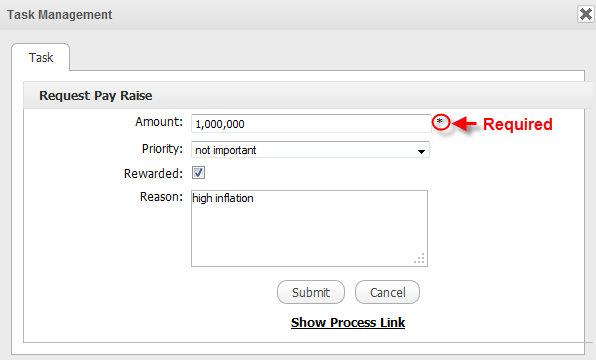This screenshot has width=596, height=360.
Task: Switch to the Task tab
Action: (41, 57)
